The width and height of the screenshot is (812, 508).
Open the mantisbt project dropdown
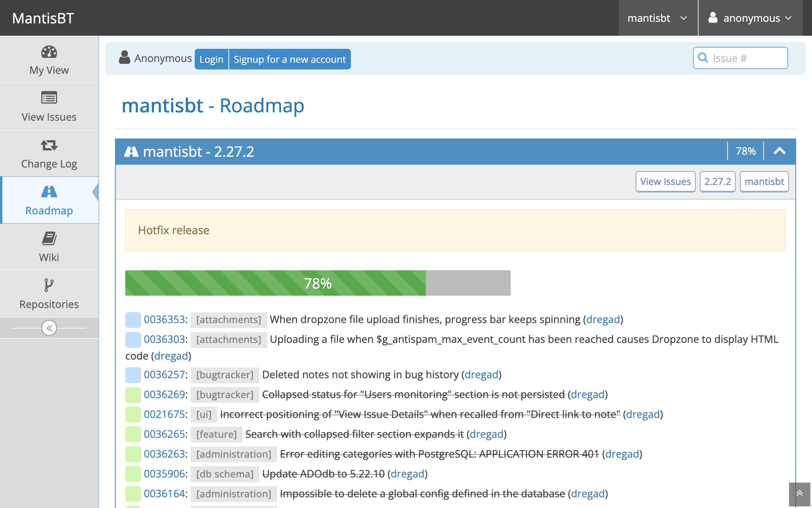[657, 18]
